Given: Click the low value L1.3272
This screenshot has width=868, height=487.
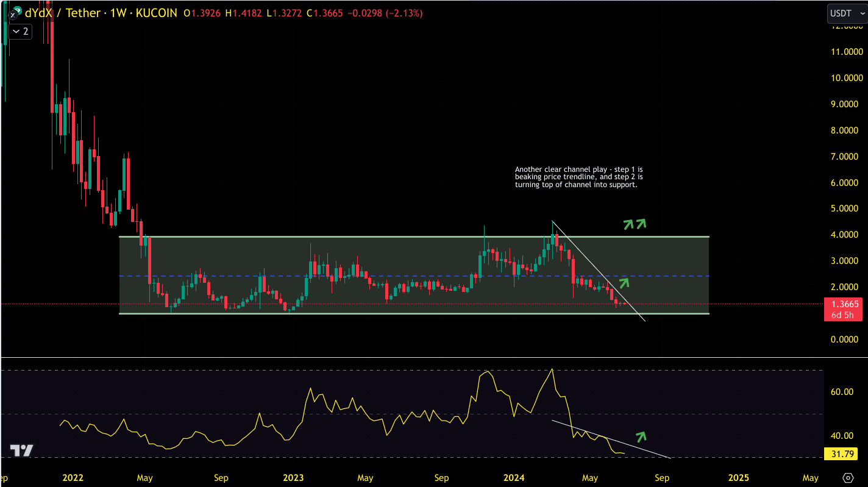Looking at the screenshot, I should click(285, 13).
